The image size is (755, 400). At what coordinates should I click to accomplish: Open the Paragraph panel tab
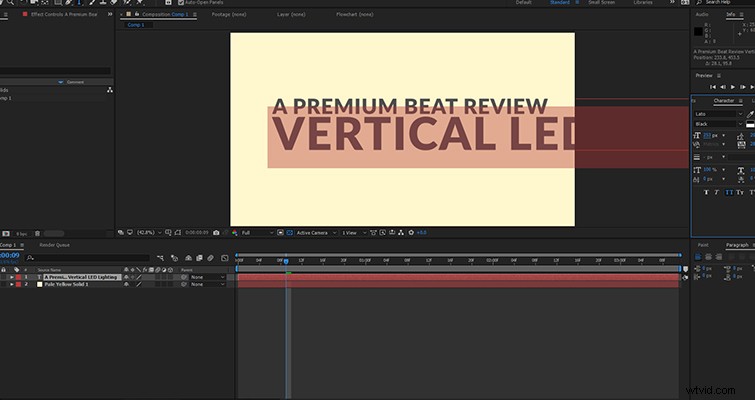(737, 245)
